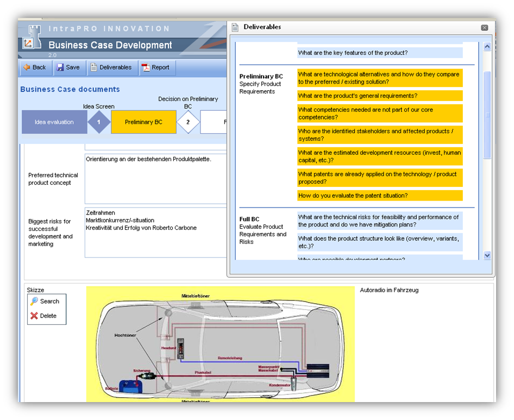Select the partially hidden stage after gate 2

214,122
